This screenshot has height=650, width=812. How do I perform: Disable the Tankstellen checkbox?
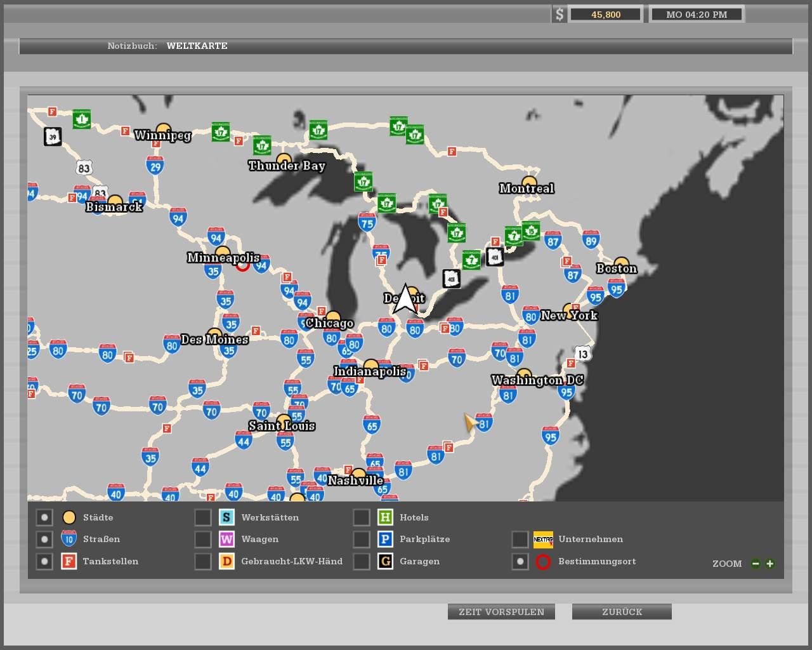(x=44, y=562)
